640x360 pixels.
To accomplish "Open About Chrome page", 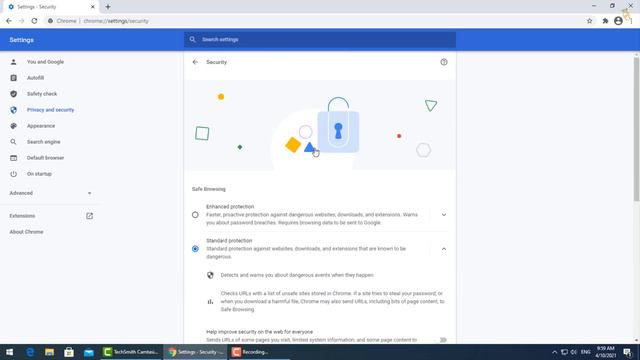I will click(27, 232).
